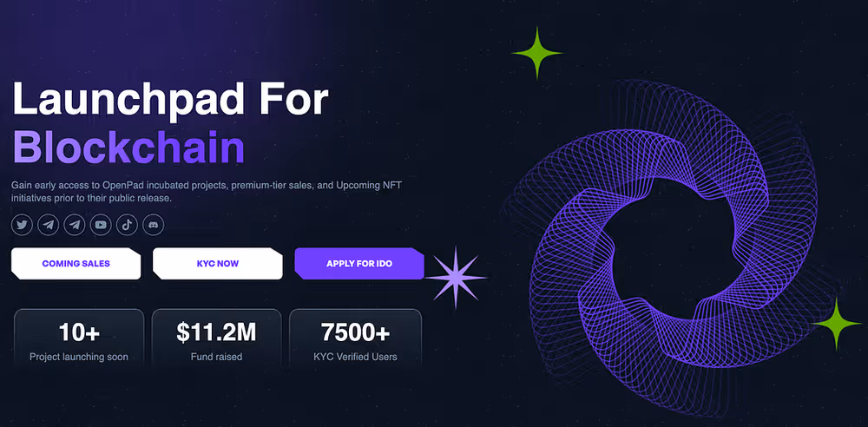
Task: Open the Twitter social icon
Action: point(23,225)
